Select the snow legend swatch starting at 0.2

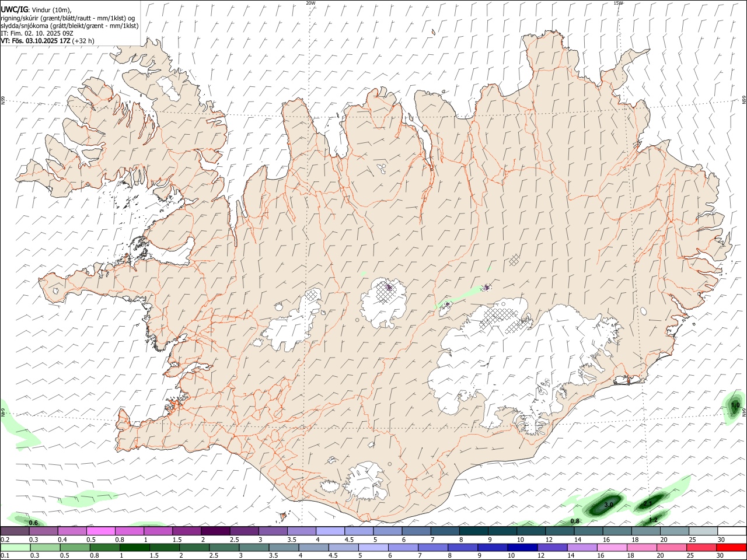15,531
